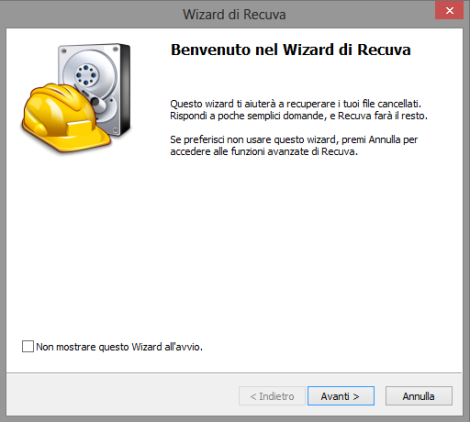Screen dimensions: 470x422
Task: Click the square badge on the helmet front
Action: [80, 129]
